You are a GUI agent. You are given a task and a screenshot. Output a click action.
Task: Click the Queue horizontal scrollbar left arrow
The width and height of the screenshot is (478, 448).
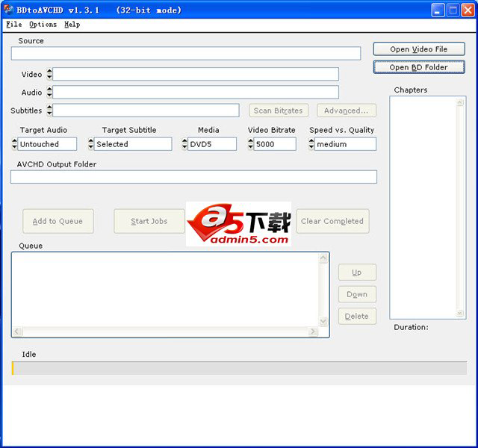pyautogui.click(x=17, y=332)
